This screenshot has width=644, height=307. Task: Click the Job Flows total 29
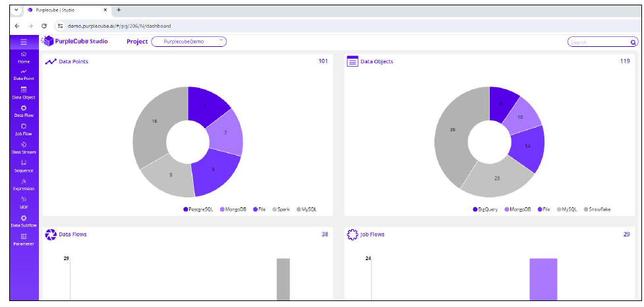pos(626,234)
